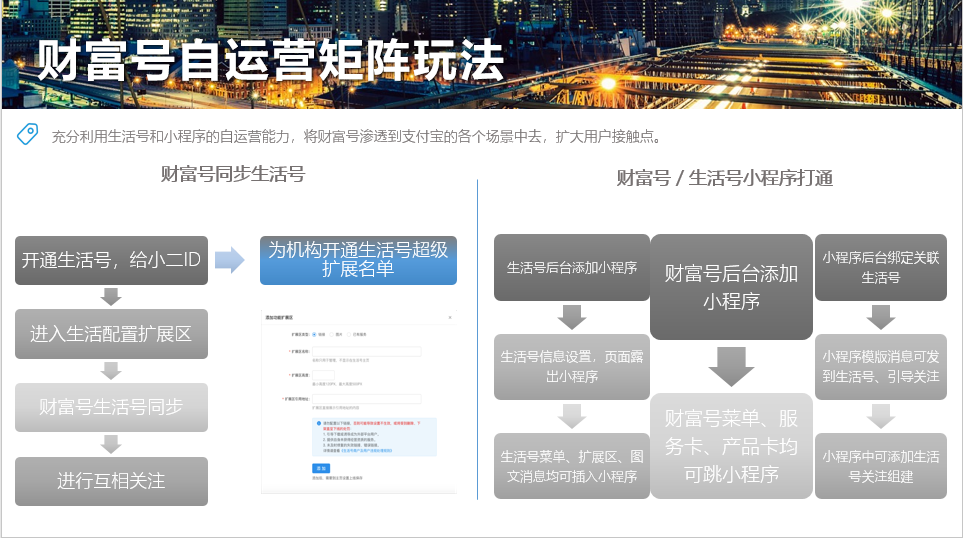The height and width of the screenshot is (538, 963).
Task: Click the blue right arrow after 开通生活号 box
Action: tap(230, 260)
